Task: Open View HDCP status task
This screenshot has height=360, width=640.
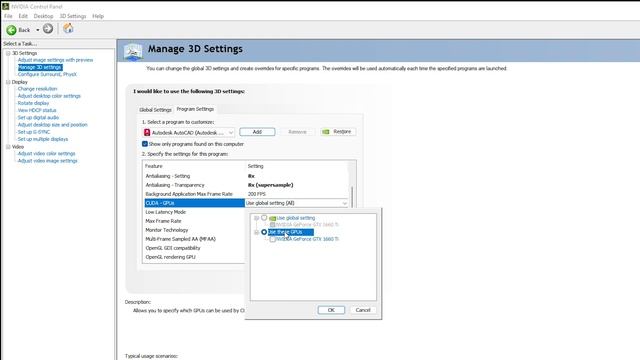Action: click(37, 110)
